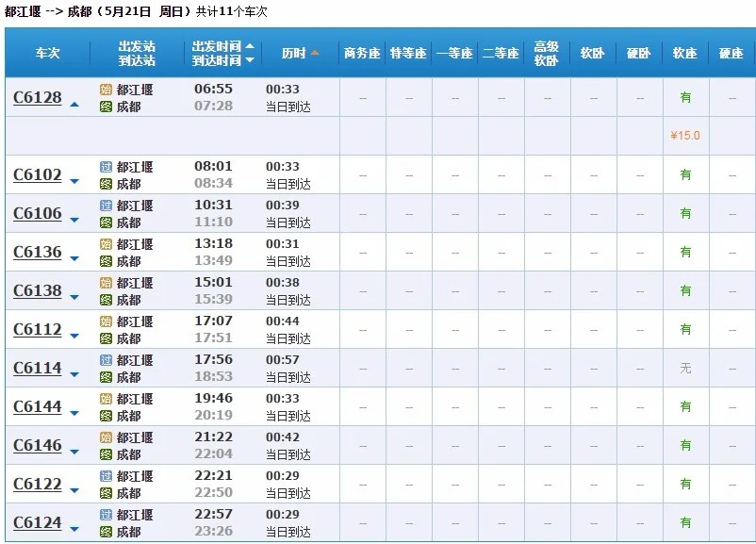This screenshot has height=544, width=756.
Task: Click the 过 badge on the C6124 row
Action: click(x=105, y=514)
